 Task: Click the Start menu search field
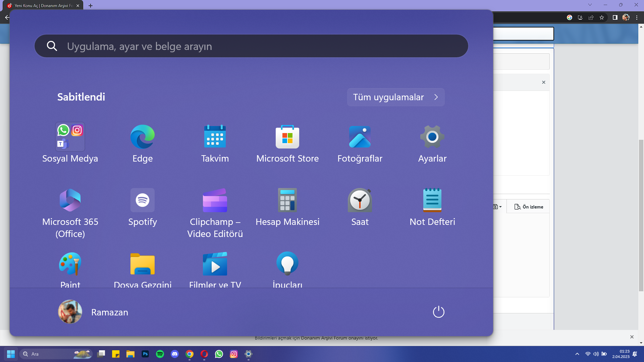click(251, 46)
